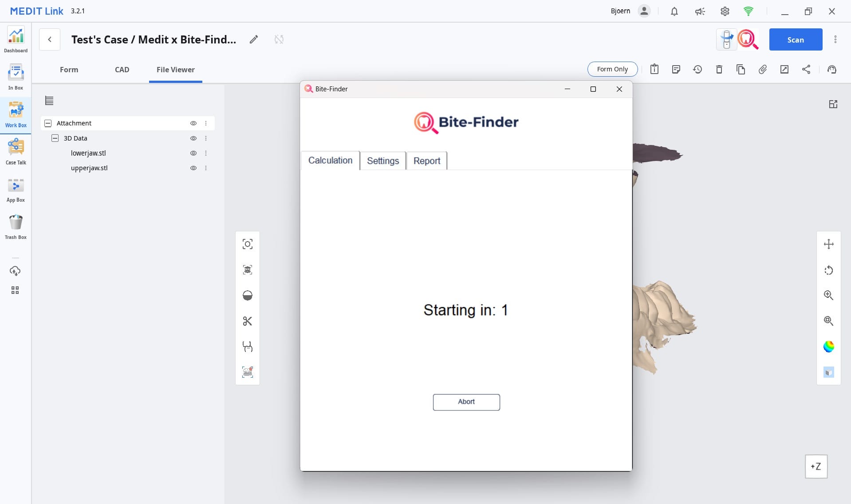Viewport: 851px width, 504px height.
Task: Click the zoom fit magnifier tool
Action: (x=829, y=321)
